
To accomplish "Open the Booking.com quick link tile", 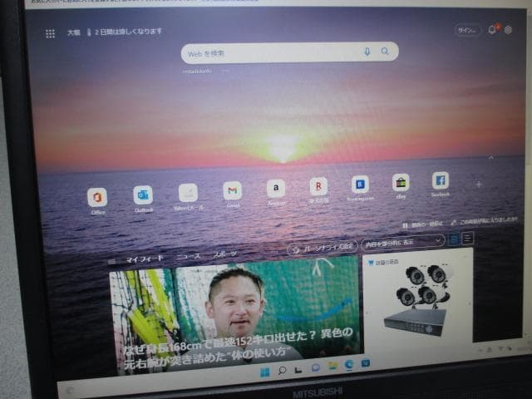I will (360, 188).
